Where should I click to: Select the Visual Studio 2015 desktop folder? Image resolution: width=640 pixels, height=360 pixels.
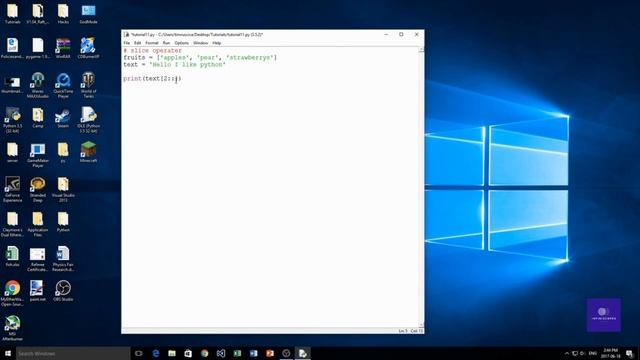tap(63, 189)
